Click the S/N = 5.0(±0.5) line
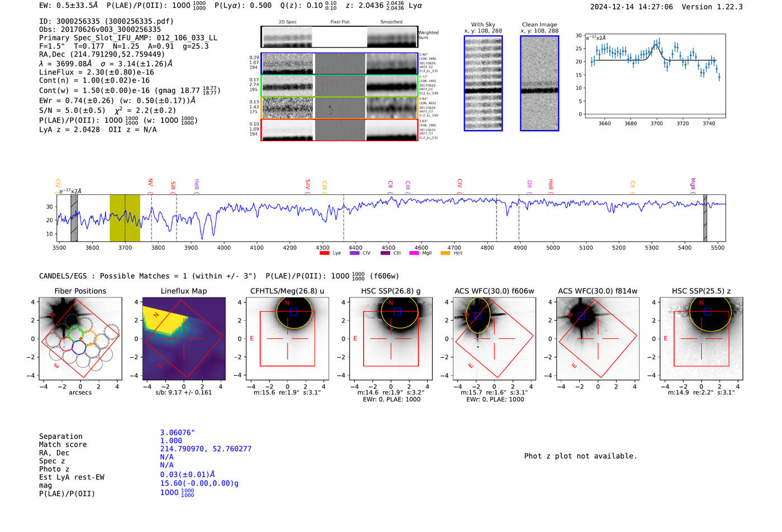This screenshot has height=532, width=782. click(72, 111)
